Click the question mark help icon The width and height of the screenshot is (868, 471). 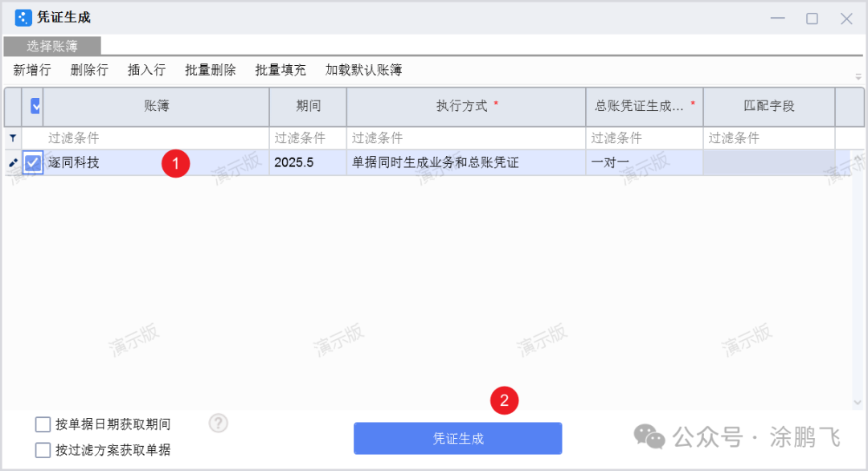218,424
